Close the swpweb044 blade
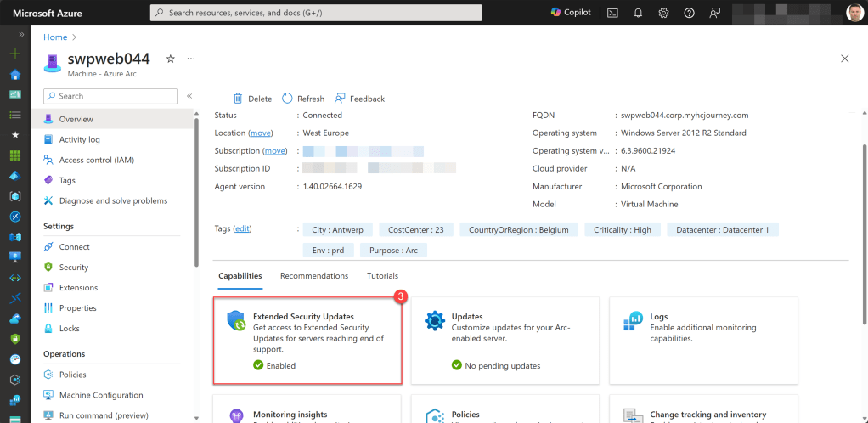 (844, 59)
